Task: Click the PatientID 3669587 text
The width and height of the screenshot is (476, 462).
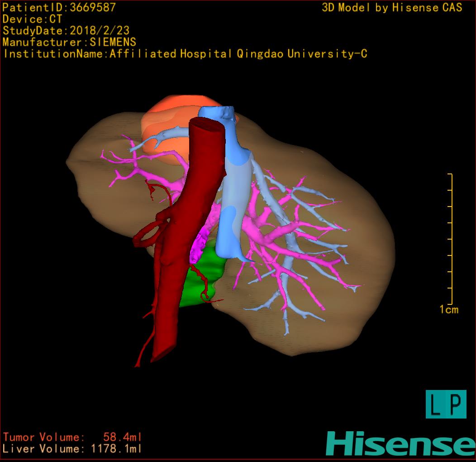Action: pyautogui.click(x=59, y=8)
